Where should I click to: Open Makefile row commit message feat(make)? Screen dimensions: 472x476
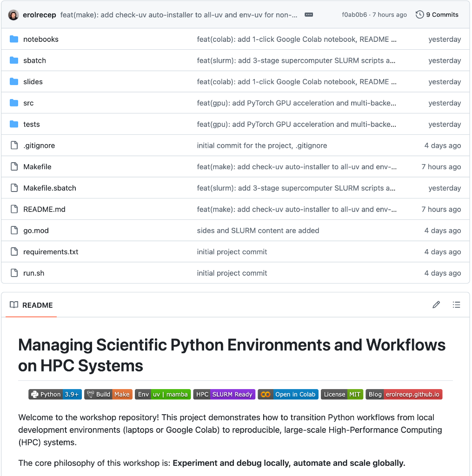pos(296,167)
